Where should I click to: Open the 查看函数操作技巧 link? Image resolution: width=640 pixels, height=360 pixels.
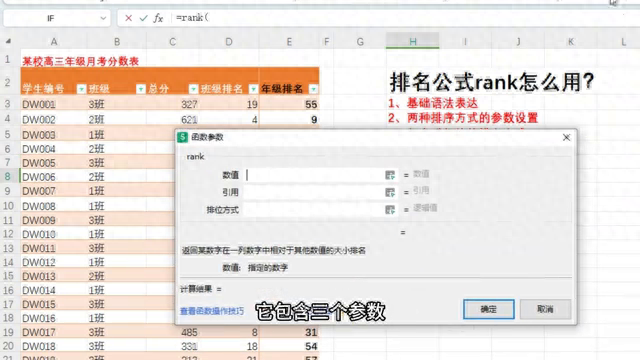[212, 311]
